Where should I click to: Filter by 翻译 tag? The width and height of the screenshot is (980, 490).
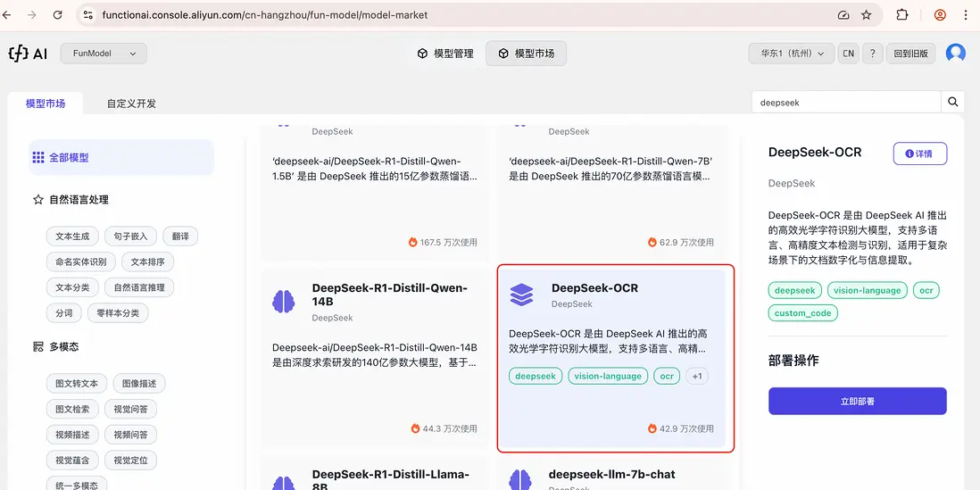point(180,237)
